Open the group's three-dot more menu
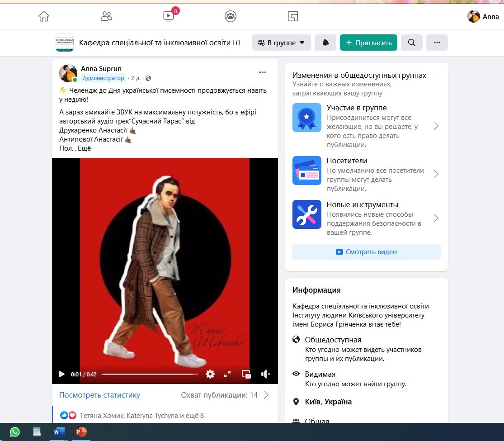This screenshot has height=441, width=504. [x=437, y=43]
